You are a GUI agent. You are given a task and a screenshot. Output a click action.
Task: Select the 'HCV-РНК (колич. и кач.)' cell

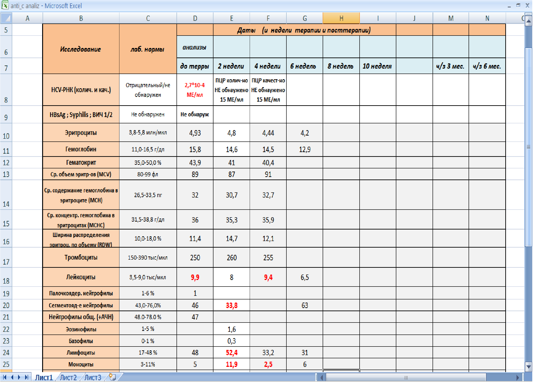coord(81,90)
